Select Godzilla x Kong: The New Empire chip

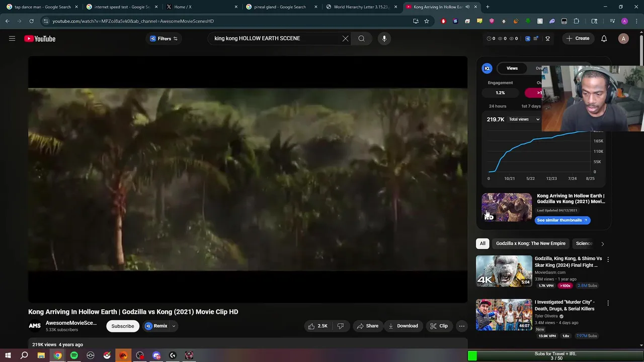pyautogui.click(x=530, y=243)
